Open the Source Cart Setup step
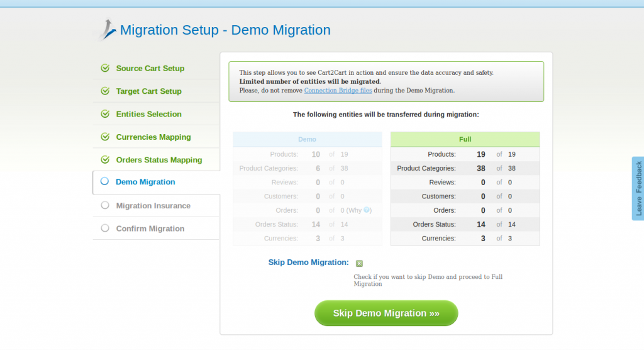 [x=150, y=68]
